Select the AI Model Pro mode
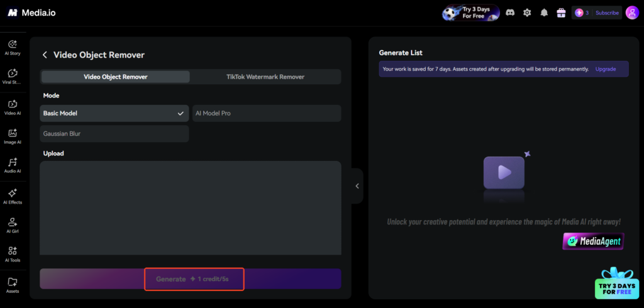The width and height of the screenshot is (644, 308). pyautogui.click(x=267, y=113)
